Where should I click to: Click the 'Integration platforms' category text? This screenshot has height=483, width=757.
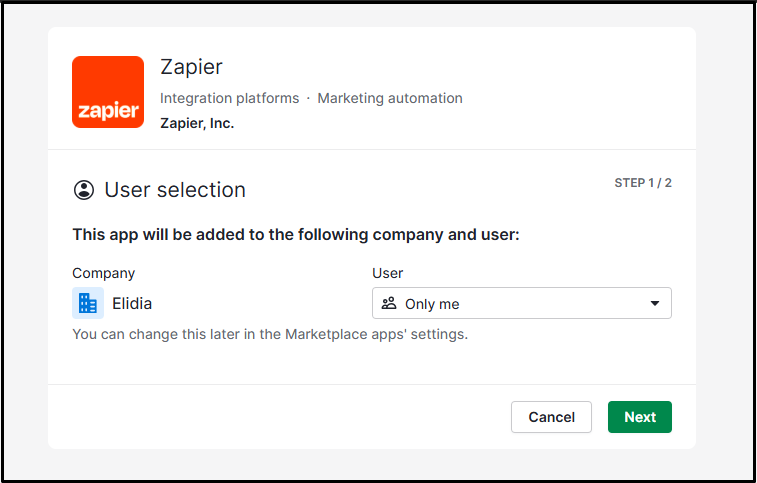click(229, 98)
